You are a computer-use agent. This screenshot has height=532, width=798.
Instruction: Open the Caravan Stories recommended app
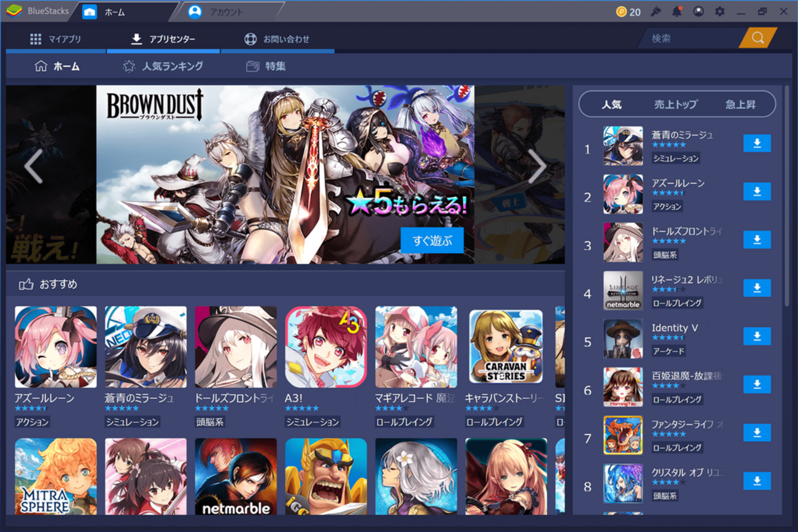click(506, 347)
